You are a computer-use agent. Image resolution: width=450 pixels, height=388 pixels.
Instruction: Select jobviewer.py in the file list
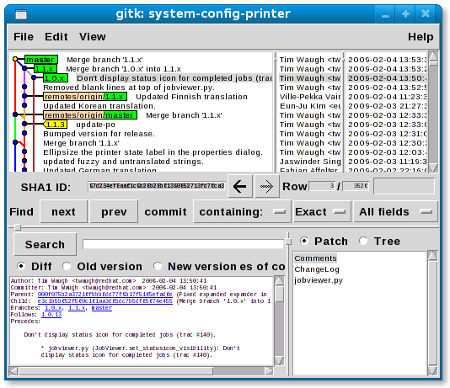(x=318, y=280)
